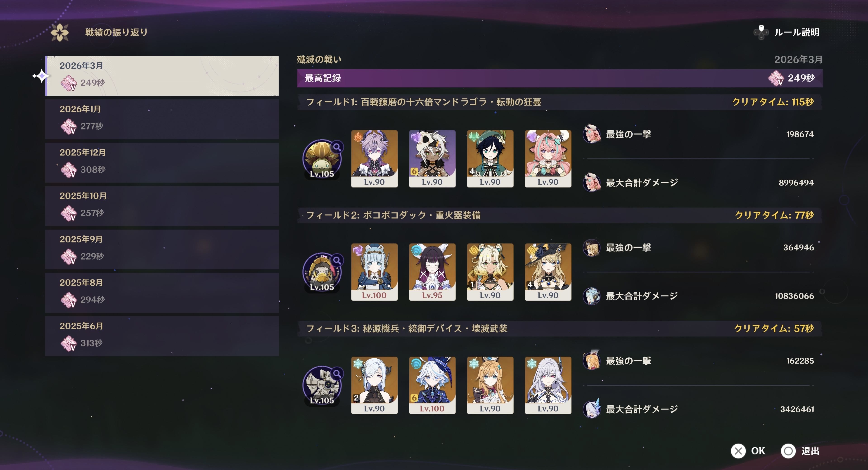This screenshot has height=470, width=868.
Task: Click the フィールド3 header bar
Action: [x=560, y=328]
